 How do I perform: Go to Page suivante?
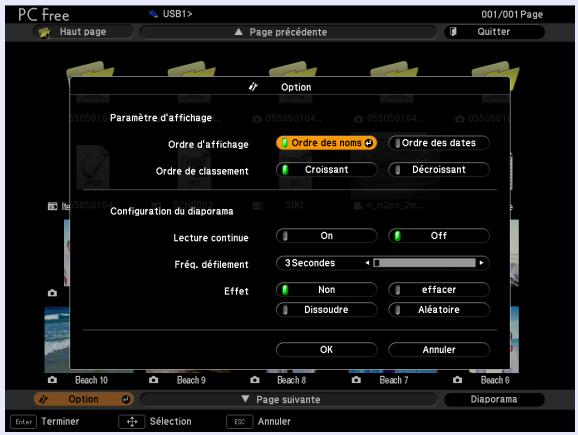click(288, 400)
